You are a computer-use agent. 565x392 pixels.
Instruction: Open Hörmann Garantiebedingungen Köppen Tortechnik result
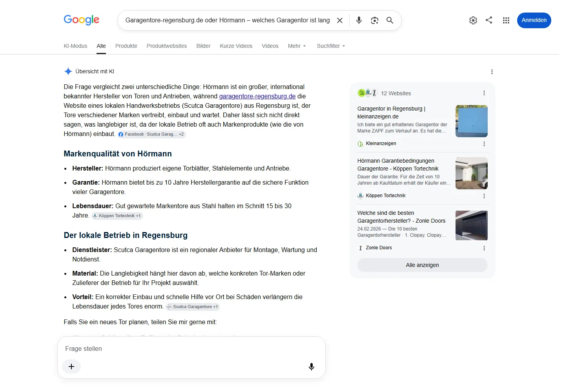point(398,165)
